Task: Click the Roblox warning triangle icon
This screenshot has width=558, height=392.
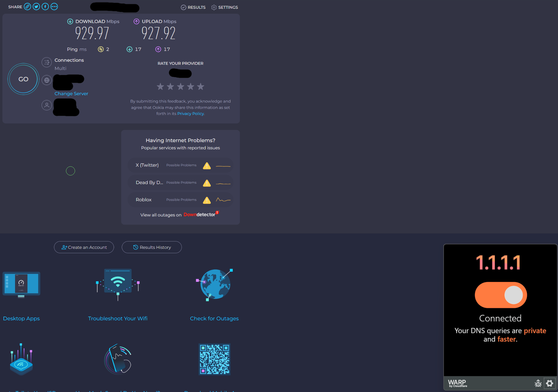Action: pos(207,200)
